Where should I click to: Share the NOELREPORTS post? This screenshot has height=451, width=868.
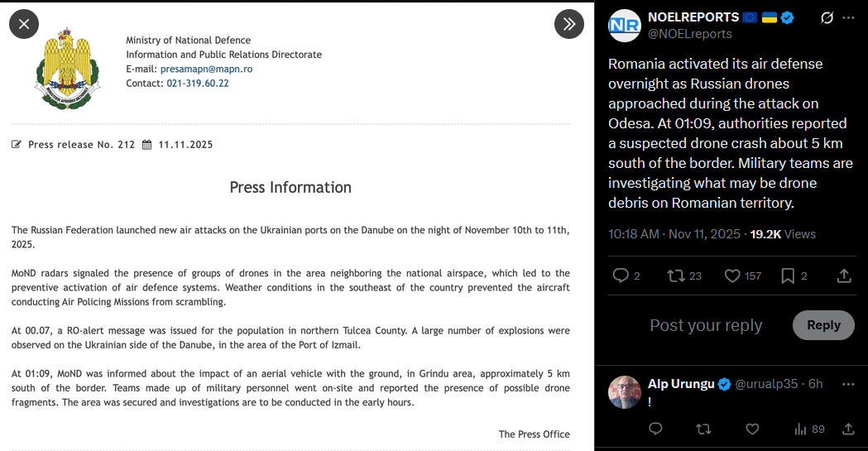[844, 276]
